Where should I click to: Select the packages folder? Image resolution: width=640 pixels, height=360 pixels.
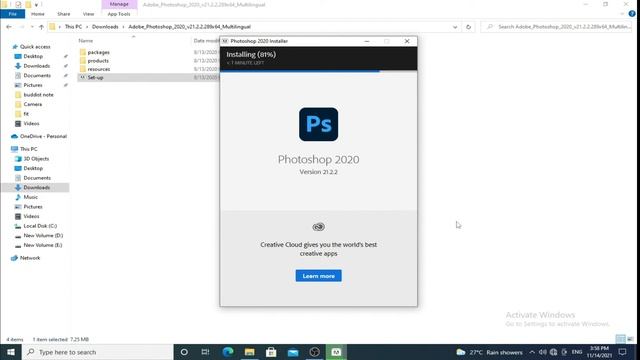pos(98,52)
